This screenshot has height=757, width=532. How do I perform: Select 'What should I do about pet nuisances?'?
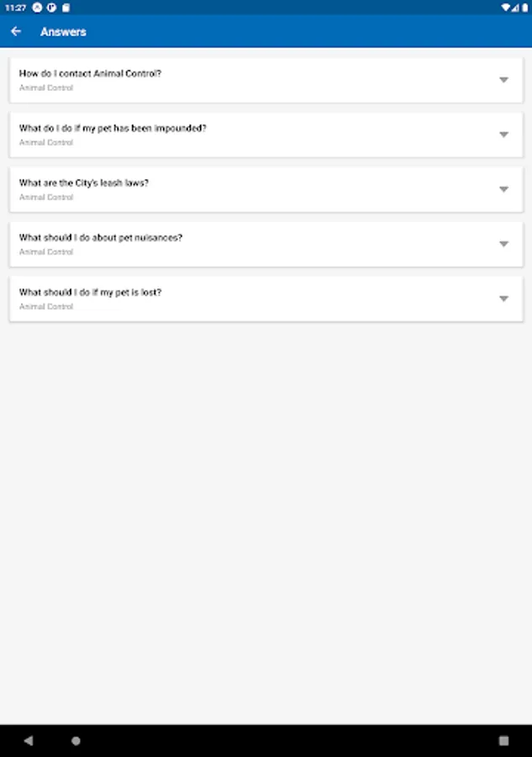tap(101, 238)
